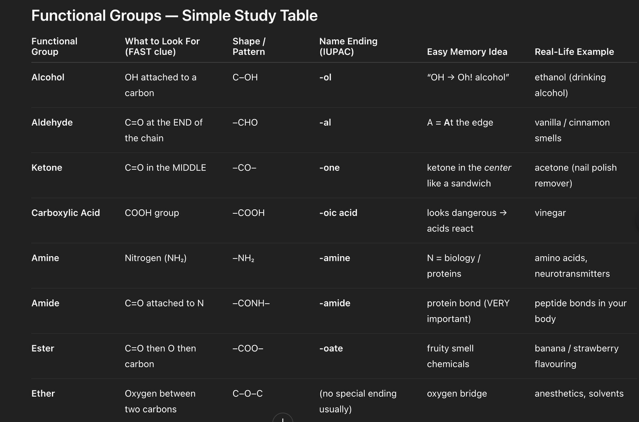Select the 'Ether' row label
Image resolution: width=639 pixels, height=422 pixels.
coord(43,393)
